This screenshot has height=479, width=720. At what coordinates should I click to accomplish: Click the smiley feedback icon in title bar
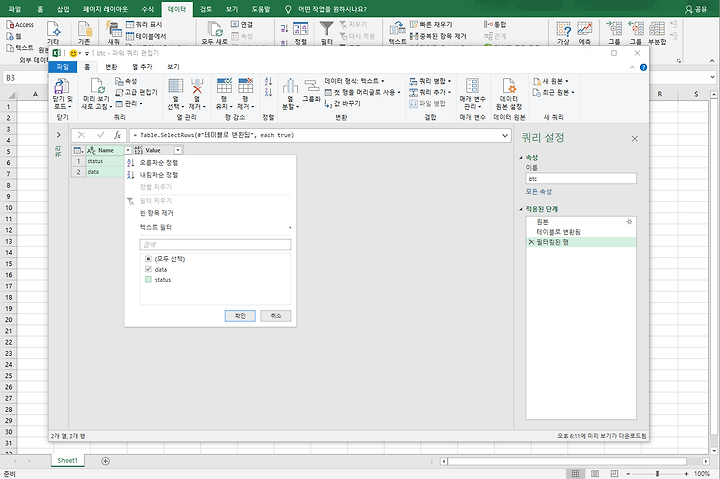(73, 53)
